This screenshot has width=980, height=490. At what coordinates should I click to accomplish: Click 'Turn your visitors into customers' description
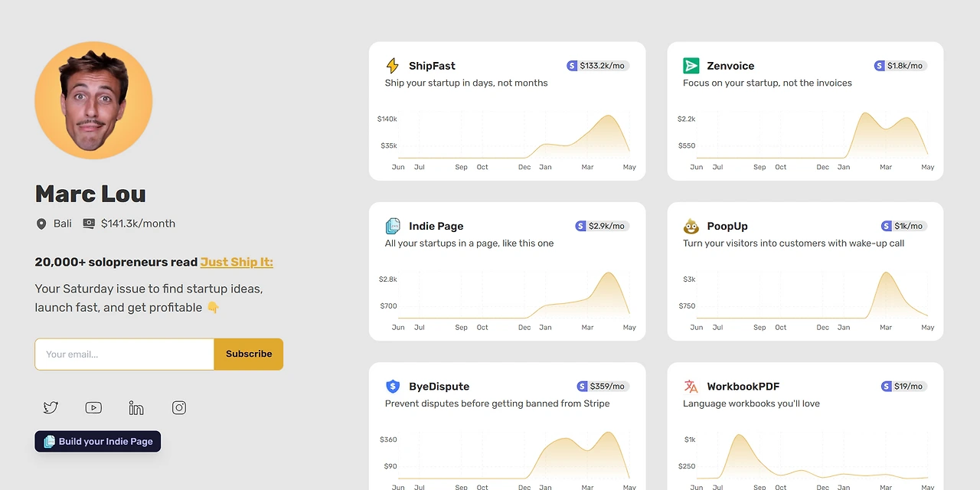pyautogui.click(x=794, y=243)
